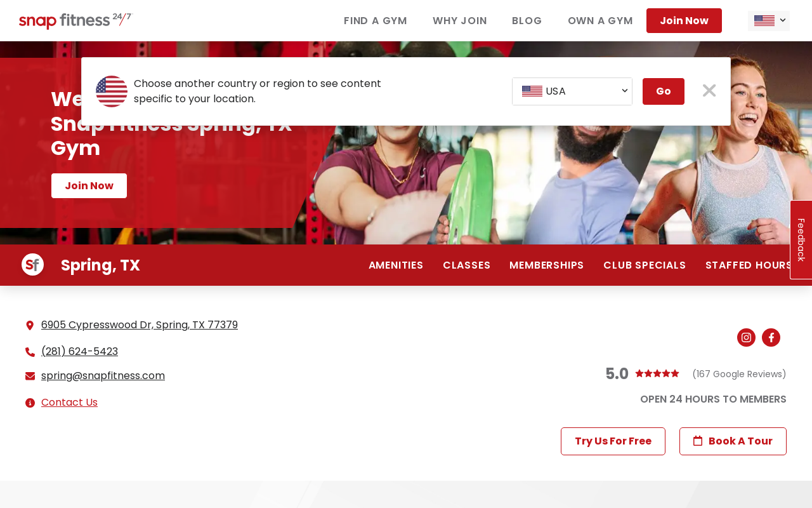Viewport: 812px width, 508px height.
Task: Click the envelope icon beside email
Action: pos(30,377)
